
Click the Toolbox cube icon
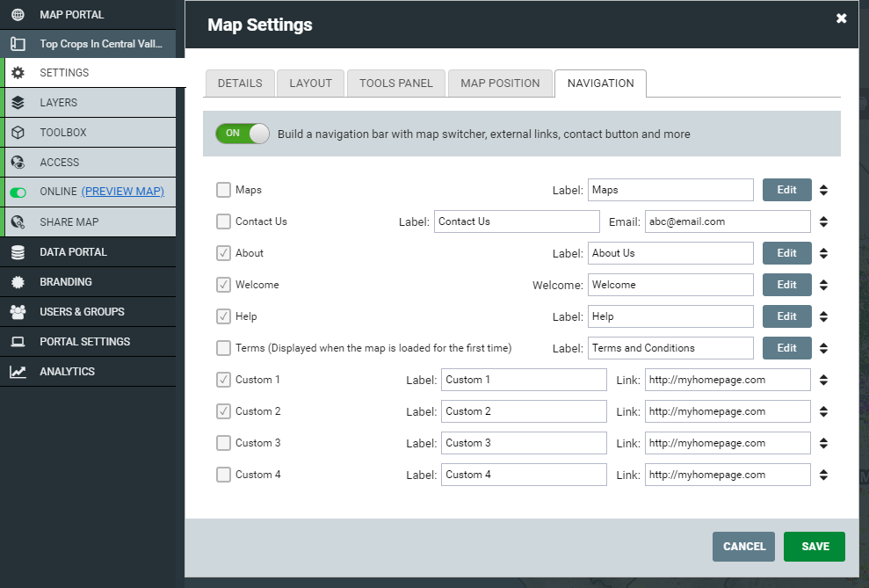coord(18,133)
